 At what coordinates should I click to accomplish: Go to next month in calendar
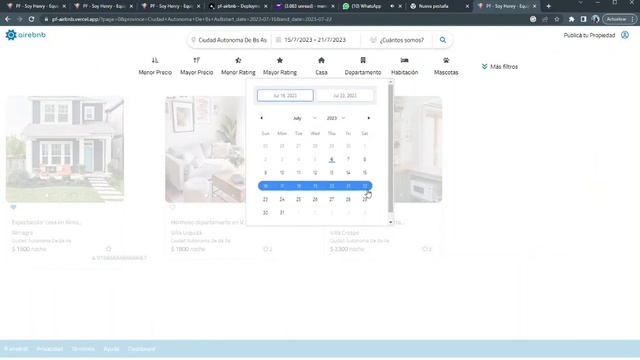coord(369,118)
